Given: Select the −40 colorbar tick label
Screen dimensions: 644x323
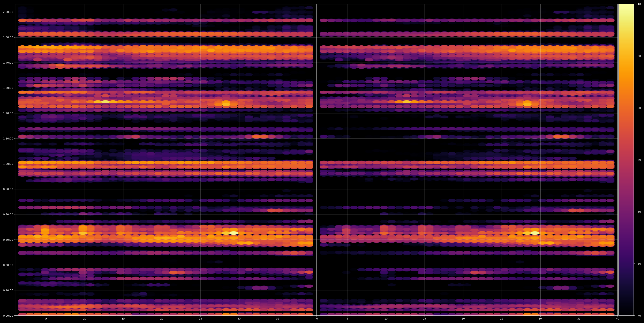Looking at the screenshot, I should click(x=638, y=160).
